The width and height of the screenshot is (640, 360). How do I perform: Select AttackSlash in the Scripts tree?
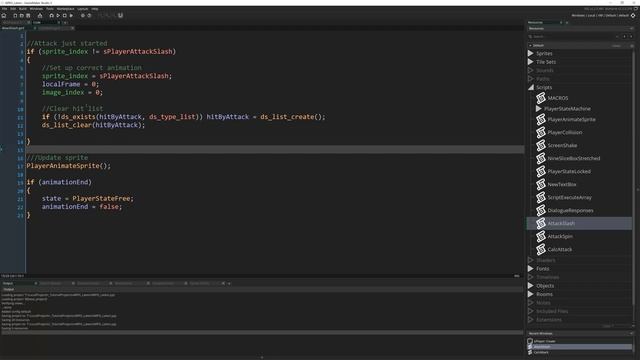click(x=579, y=223)
